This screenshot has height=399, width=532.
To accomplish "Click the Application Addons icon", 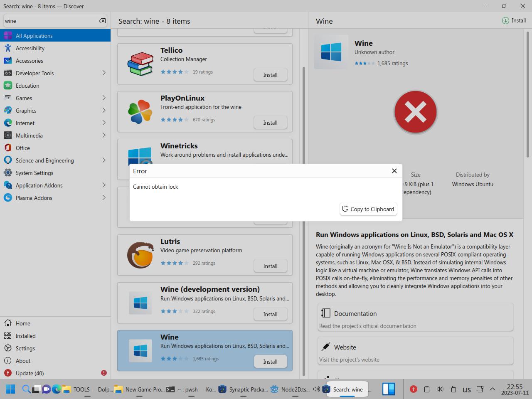I will pos(8,185).
